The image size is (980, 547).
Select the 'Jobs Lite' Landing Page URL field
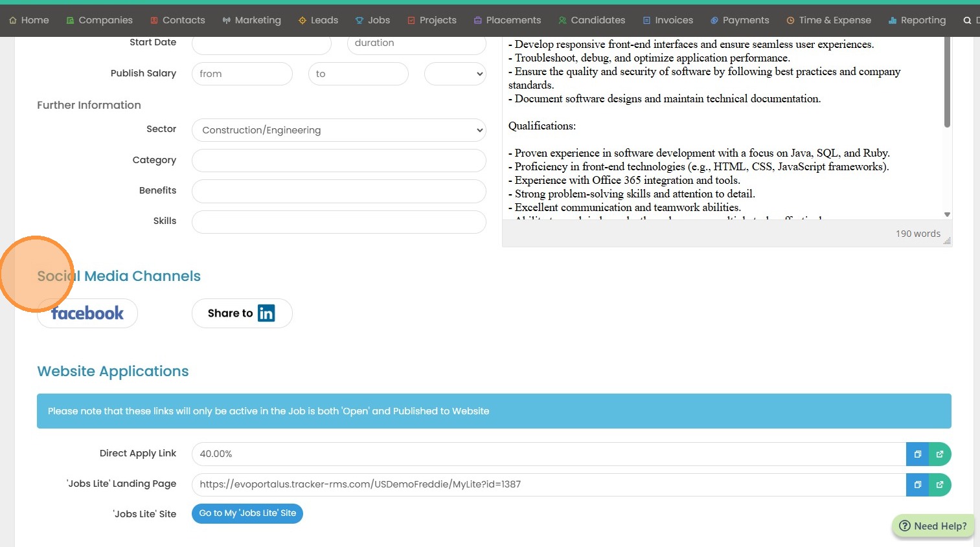(549, 485)
